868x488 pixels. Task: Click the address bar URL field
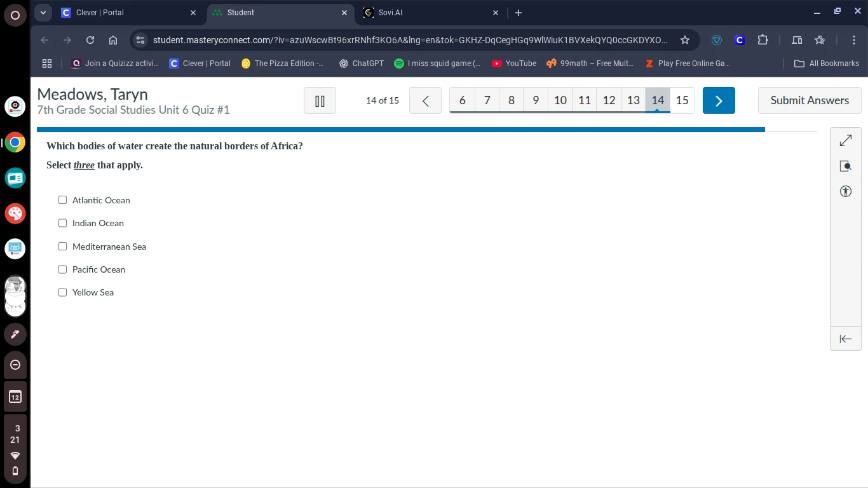click(x=410, y=40)
